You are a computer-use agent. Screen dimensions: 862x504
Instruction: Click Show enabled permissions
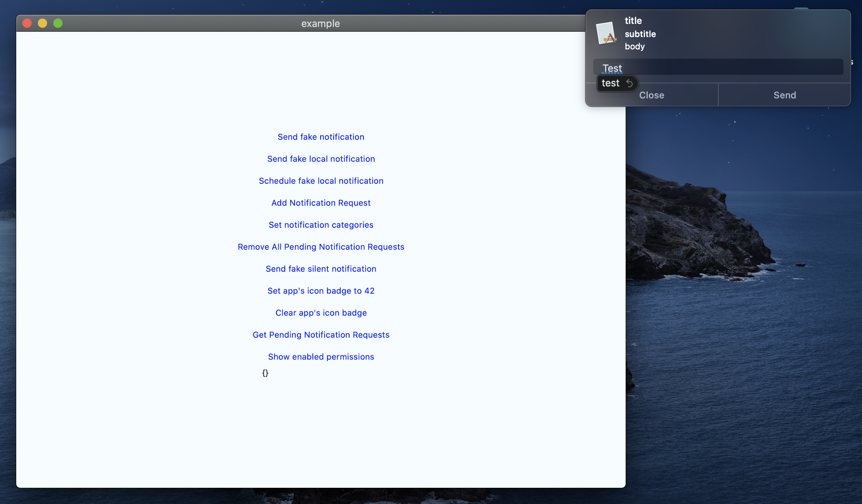[x=321, y=357]
